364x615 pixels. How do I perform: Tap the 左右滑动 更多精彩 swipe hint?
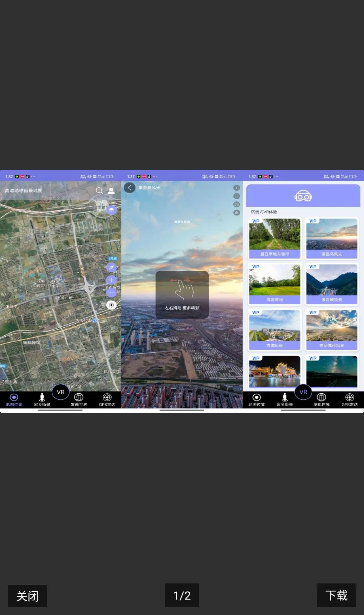(182, 295)
